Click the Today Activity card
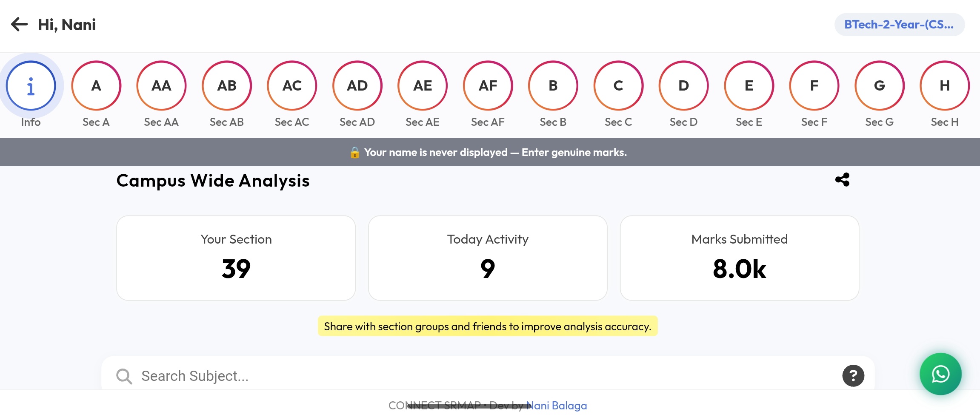This screenshot has width=980, height=420. [488, 258]
